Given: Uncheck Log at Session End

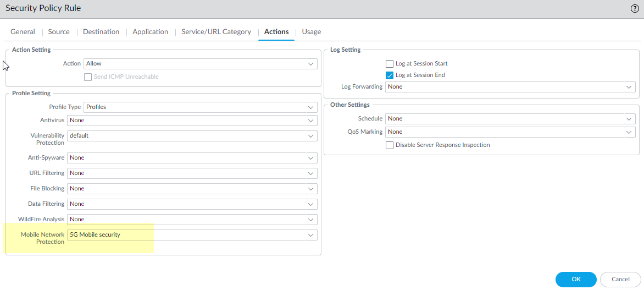Looking at the screenshot, I should coord(390,75).
